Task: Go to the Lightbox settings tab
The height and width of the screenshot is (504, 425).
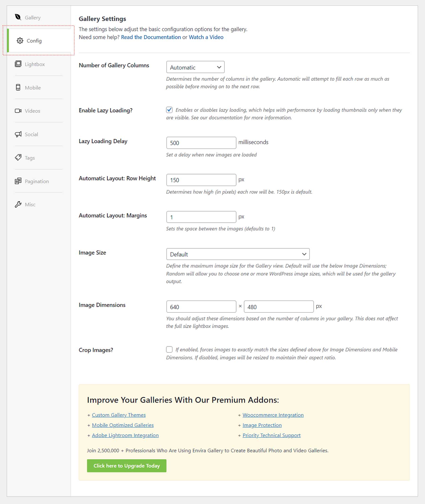Action: click(x=34, y=64)
